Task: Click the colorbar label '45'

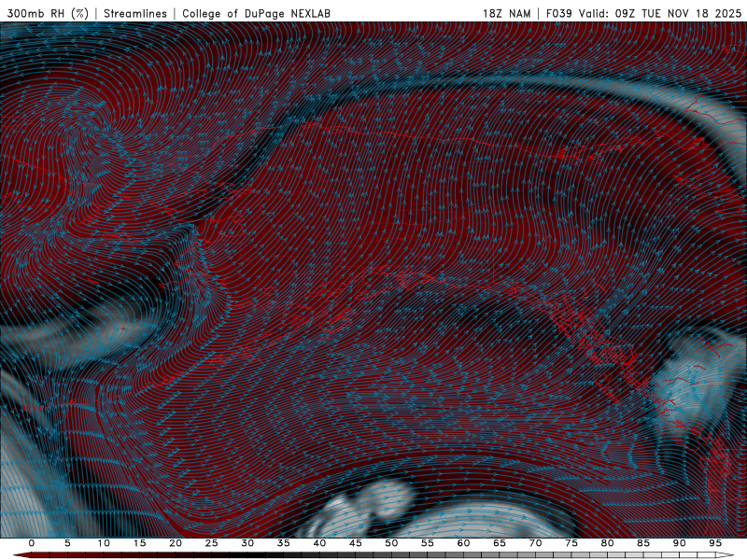Action: click(355, 543)
